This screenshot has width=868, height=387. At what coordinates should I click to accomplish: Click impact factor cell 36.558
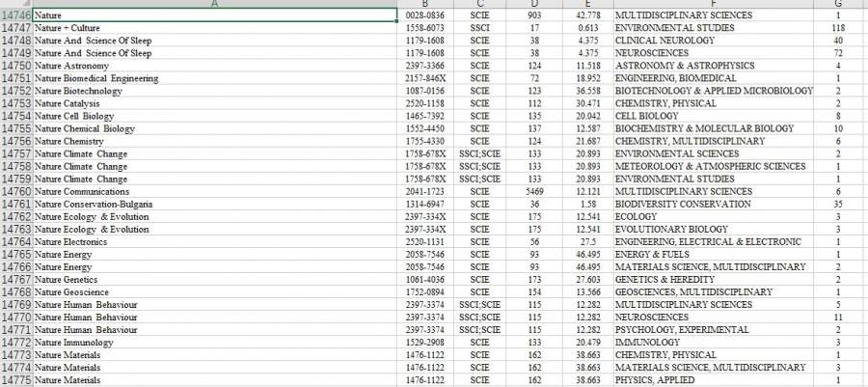pos(588,91)
